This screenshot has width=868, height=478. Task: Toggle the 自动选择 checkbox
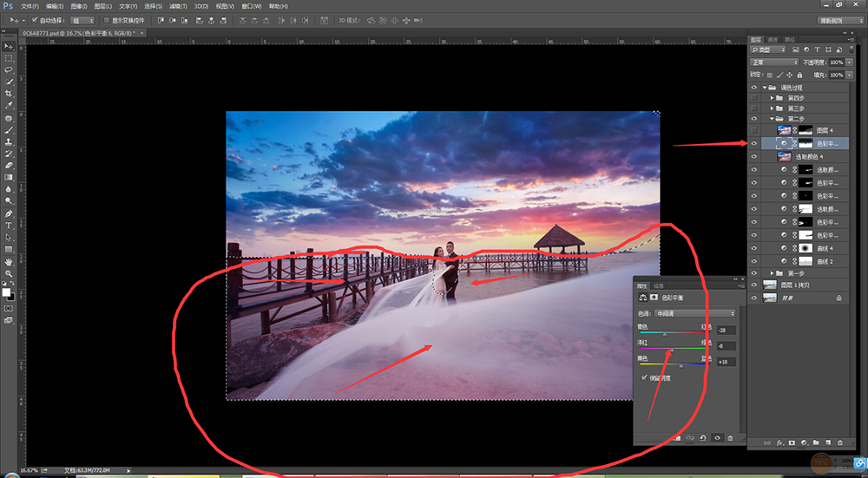35,21
